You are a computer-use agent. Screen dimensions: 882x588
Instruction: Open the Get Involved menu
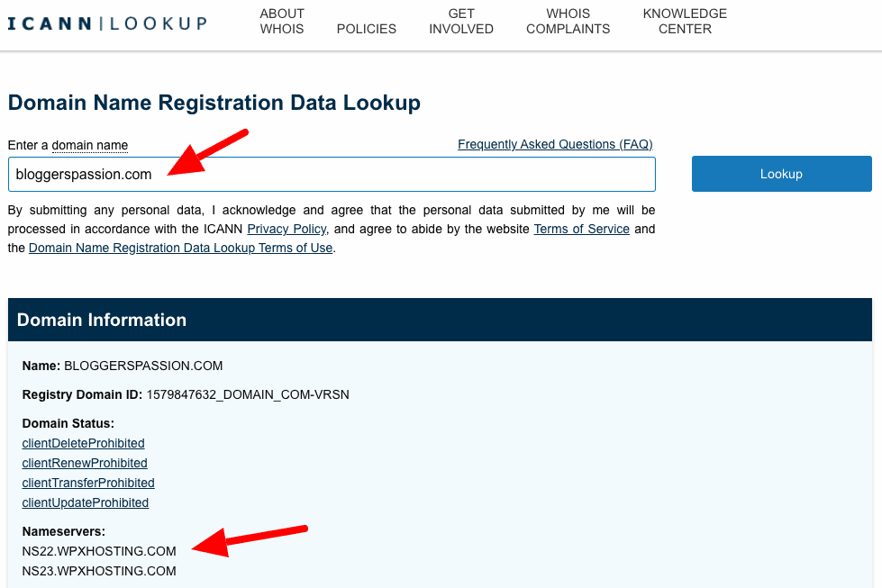461,22
